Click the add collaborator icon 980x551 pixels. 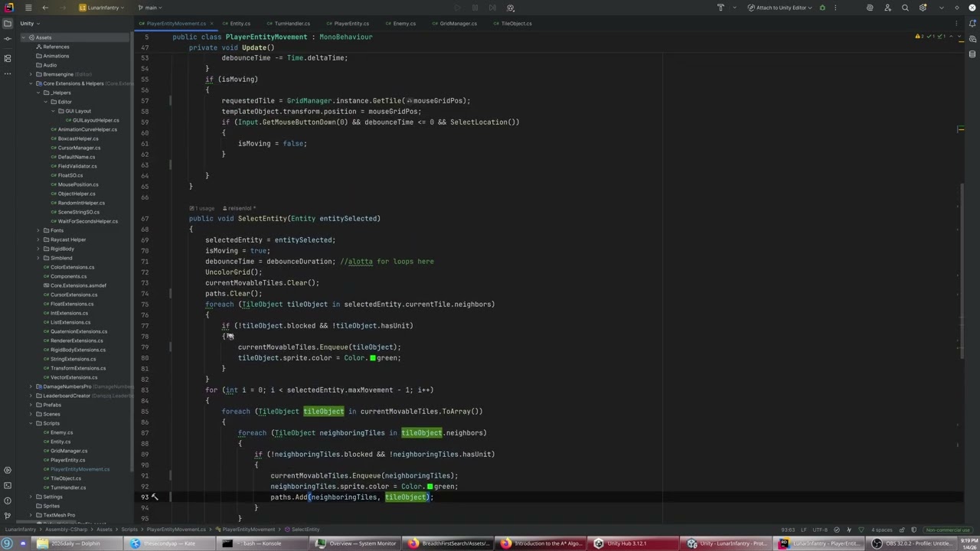pyautogui.click(x=887, y=8)
